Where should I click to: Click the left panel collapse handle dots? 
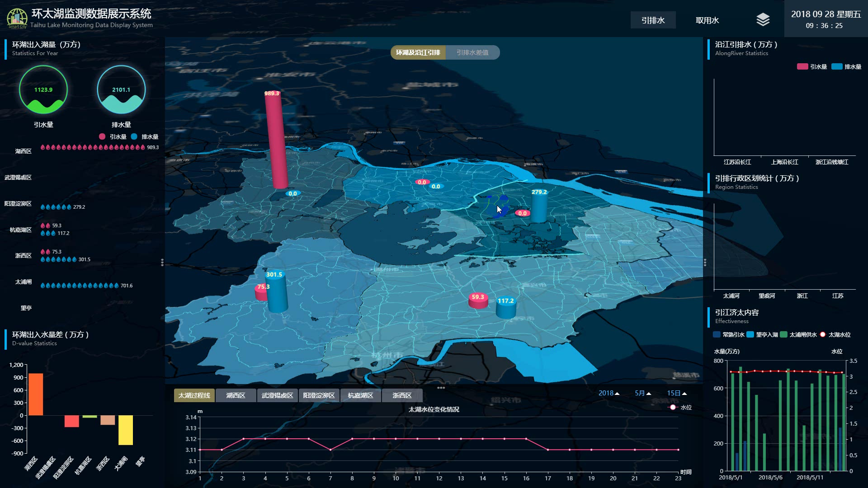coord(162,263)
